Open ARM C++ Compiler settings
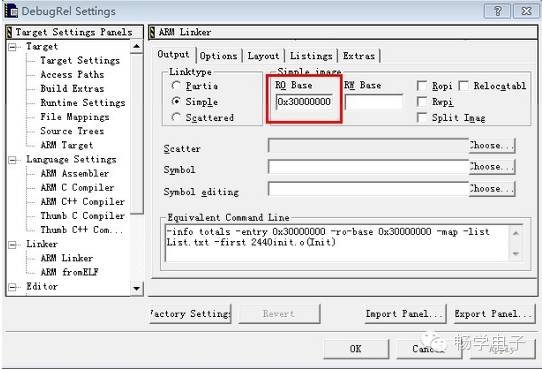542x370 pixels. click(x=83, y=202)
